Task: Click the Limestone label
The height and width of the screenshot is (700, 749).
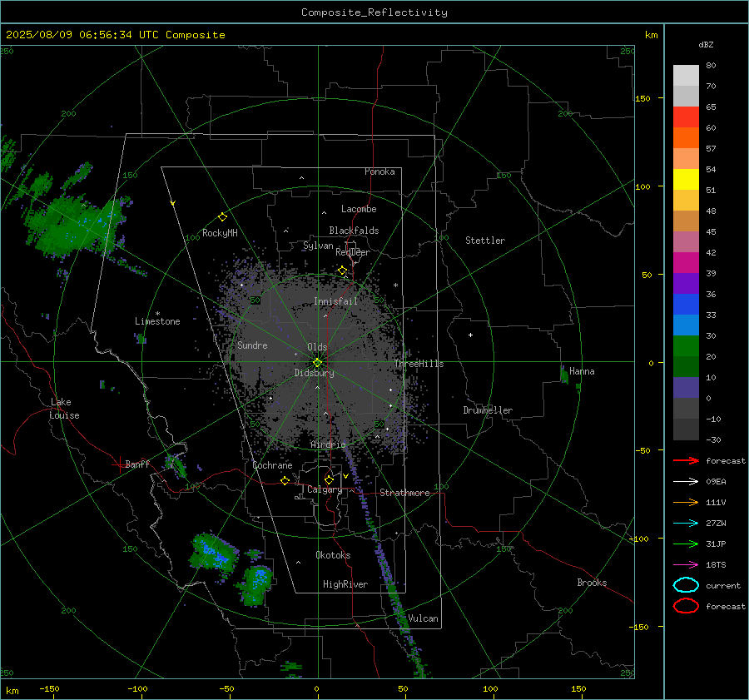Action: click(x=157, y=321)
